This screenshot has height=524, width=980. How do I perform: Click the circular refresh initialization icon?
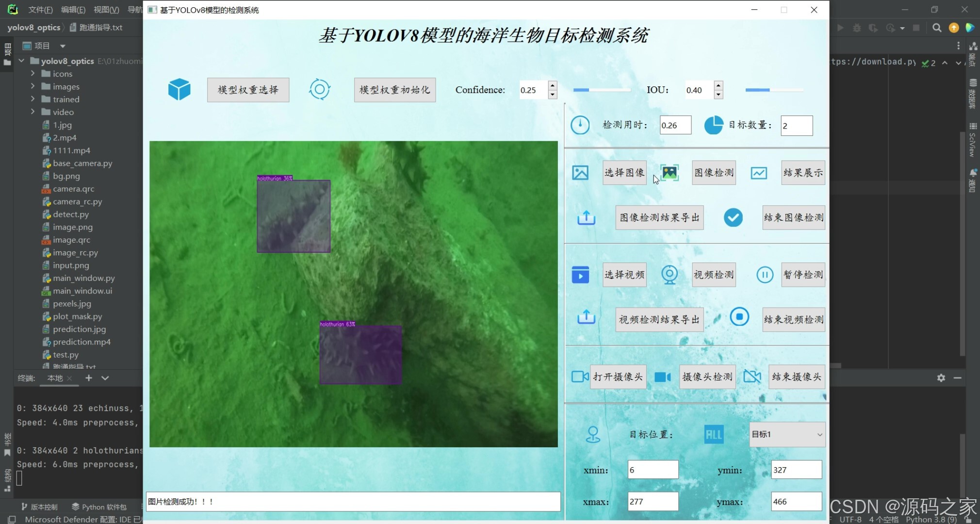point(319,90)
